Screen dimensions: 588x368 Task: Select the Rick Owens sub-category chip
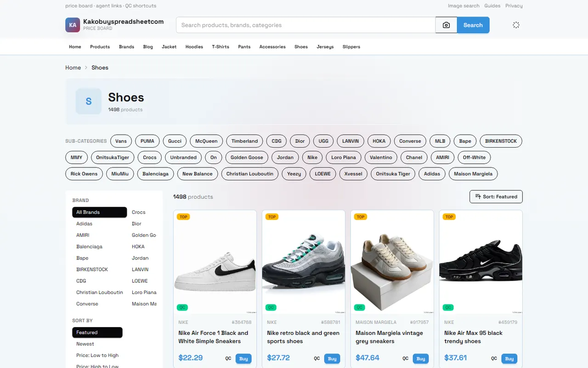[x=84, y=174]
